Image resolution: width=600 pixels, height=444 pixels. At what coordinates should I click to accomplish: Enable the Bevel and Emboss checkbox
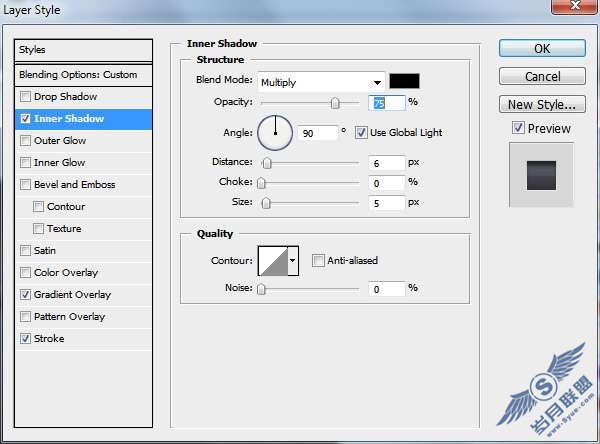coord(25,184)
